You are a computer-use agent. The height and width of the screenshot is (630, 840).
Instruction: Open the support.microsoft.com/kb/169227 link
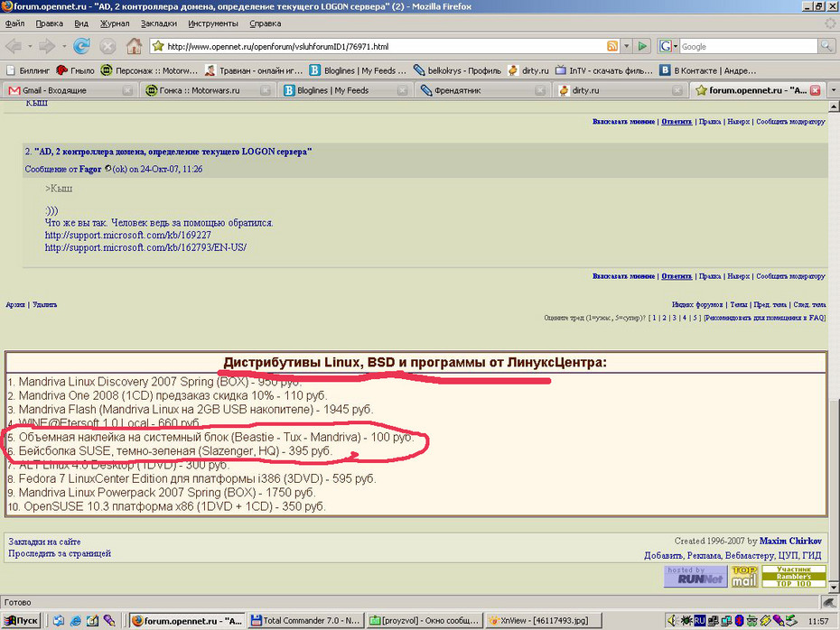[128, 235]
